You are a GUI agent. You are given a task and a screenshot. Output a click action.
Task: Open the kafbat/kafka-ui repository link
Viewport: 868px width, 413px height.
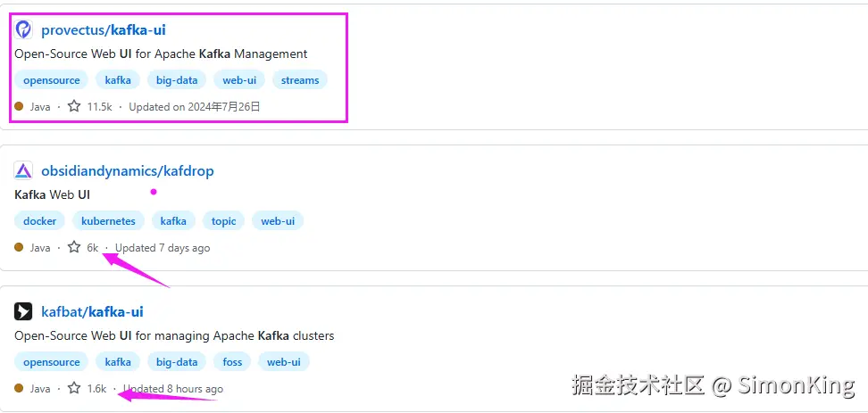[x=92, y=312]
